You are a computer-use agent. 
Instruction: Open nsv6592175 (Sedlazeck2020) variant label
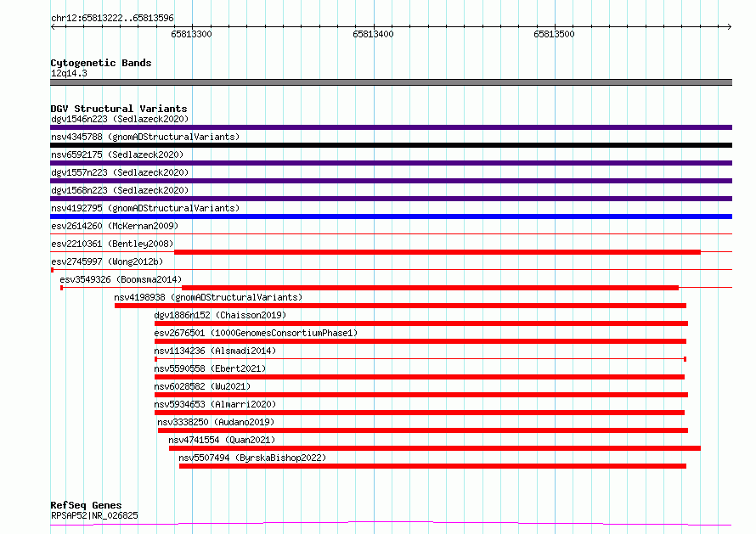117,155
